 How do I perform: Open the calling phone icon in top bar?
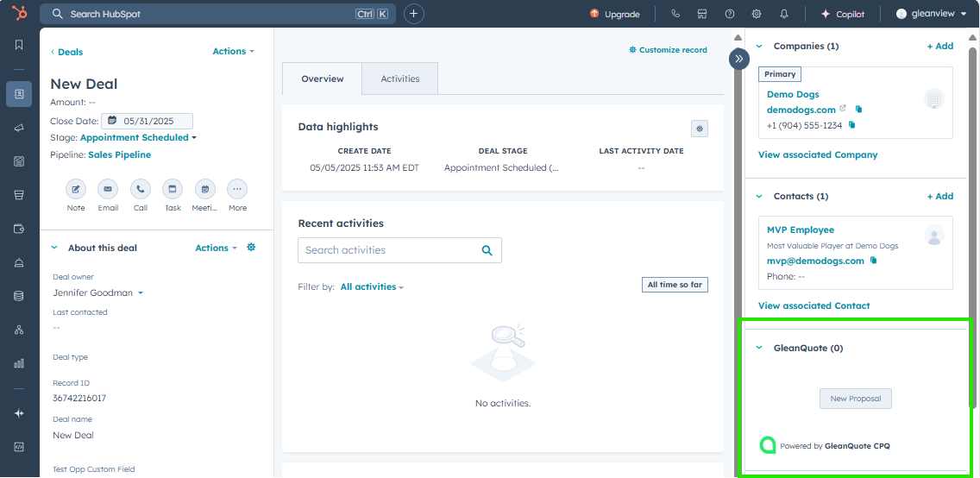(675, 14)
